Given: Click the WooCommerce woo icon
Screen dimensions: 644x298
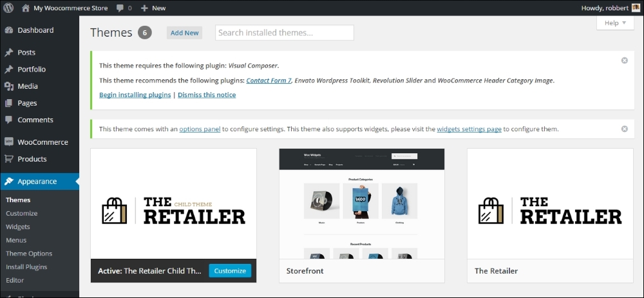Looking at the screenshot, I should [8, 142].
